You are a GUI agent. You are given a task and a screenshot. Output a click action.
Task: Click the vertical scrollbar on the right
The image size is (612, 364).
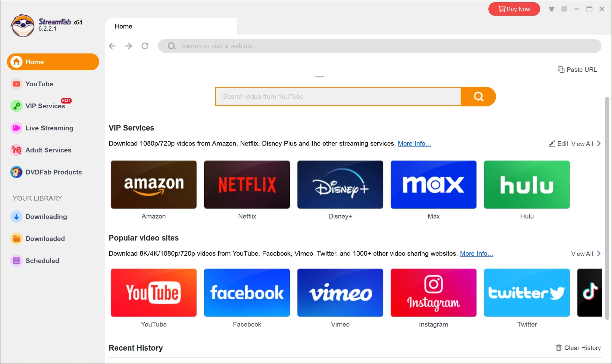[x=607, y=208]
